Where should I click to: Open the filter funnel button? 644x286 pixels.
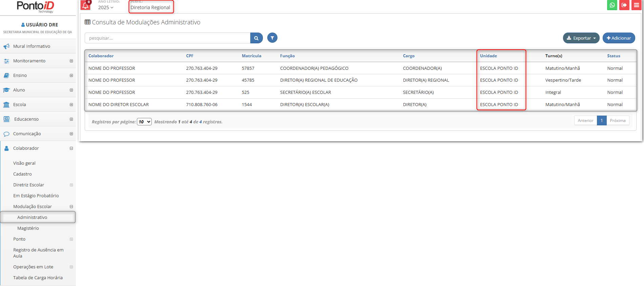pos(272,38)
